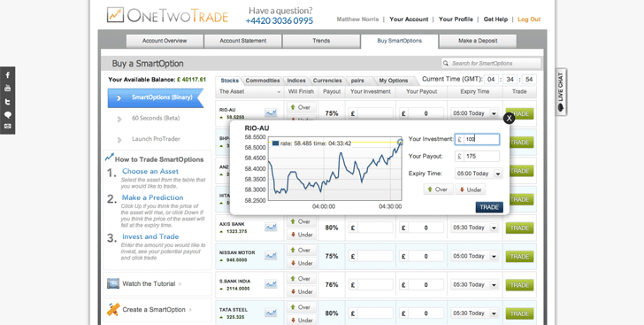644x325 pixels.
Task: Click the Invest and Trade link
Action: 150,236
